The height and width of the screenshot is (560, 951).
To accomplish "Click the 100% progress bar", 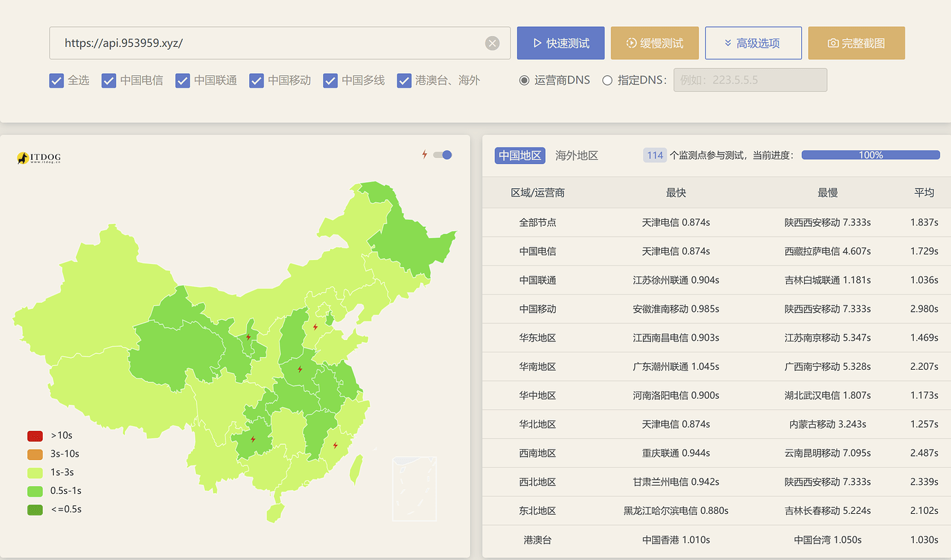I will [871, 155].
